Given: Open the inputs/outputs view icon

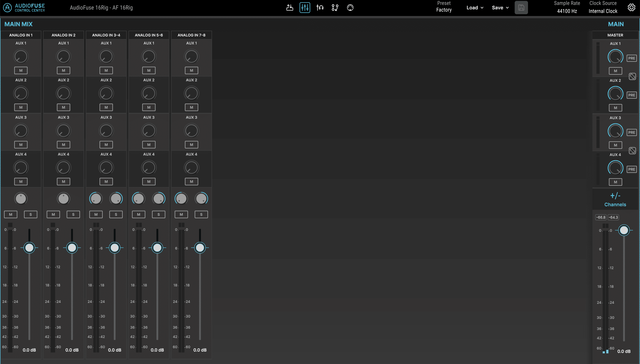Looking at the screenshot, I should [x=289, y=7].
